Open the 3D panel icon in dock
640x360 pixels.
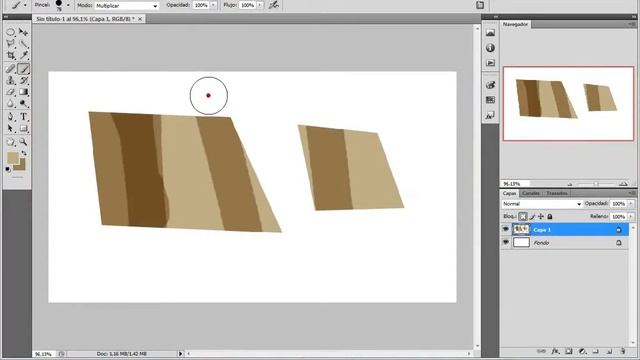[x=491, y=85]
